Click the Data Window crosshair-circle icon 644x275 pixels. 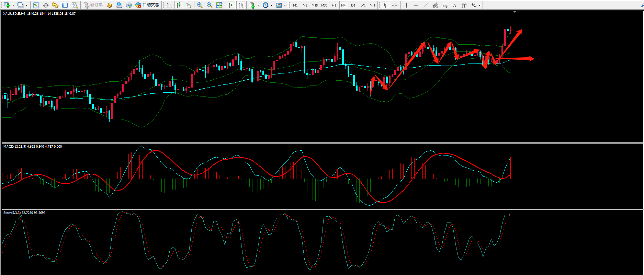click(46, 5)
